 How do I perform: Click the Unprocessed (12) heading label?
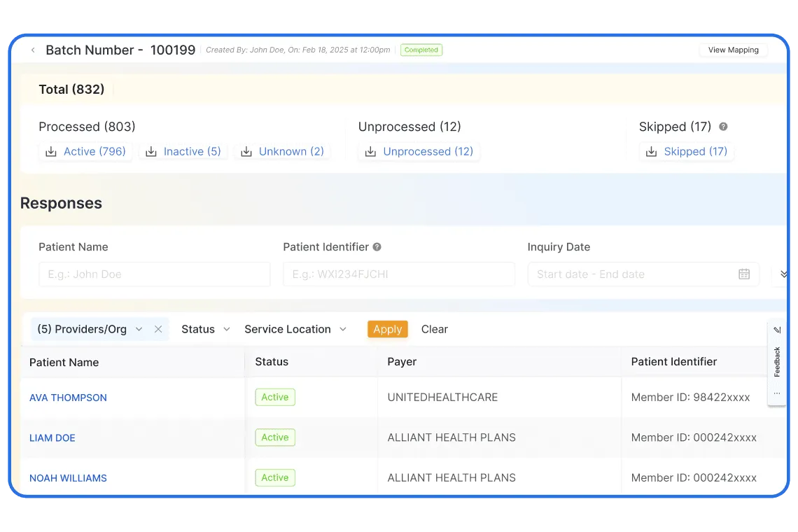click(x=409, y=127)
